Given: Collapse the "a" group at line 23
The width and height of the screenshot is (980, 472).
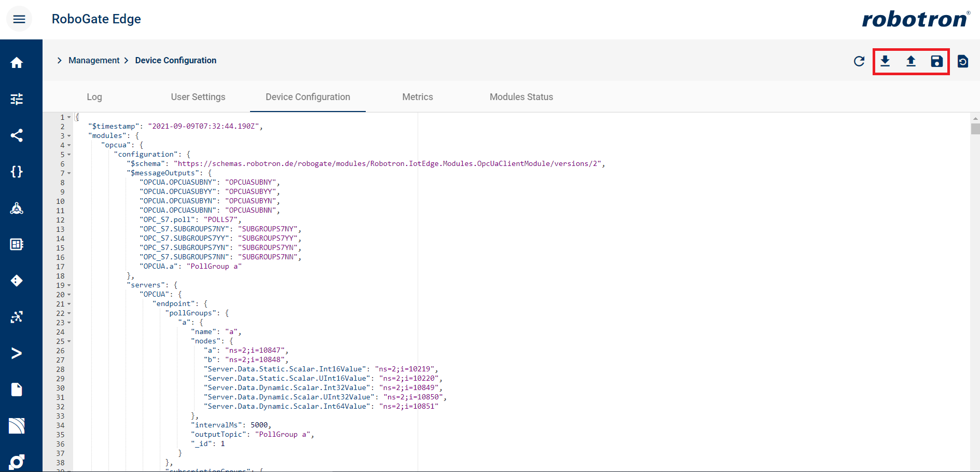Looking at the screenshot, I should (69, 323).
